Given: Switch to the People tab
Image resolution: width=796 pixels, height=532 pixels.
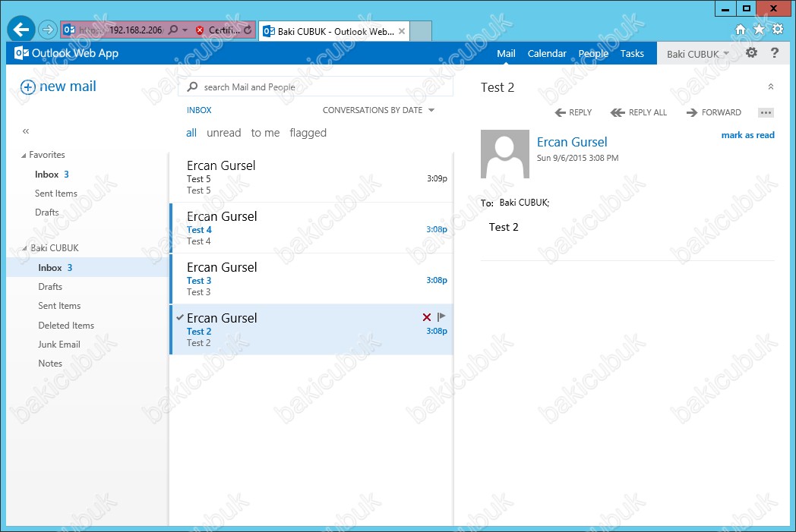Looking at the screenshot, I should point(593,53).
